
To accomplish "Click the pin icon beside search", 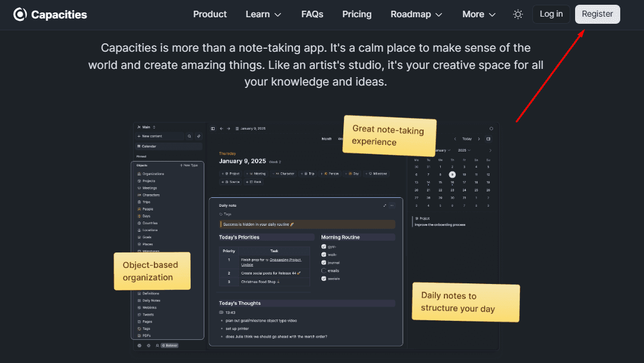I will click(x=199, y=136).
